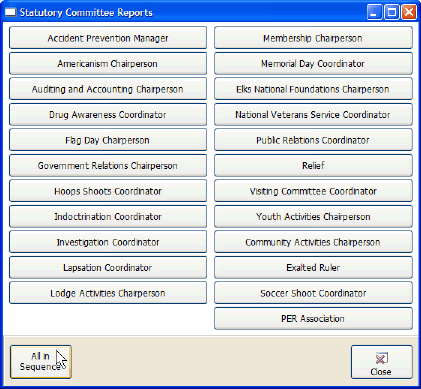The height and width of the screenshot is (389, 421).
Task: Open the Exalted Ruler report
Action: pos(313,268)
